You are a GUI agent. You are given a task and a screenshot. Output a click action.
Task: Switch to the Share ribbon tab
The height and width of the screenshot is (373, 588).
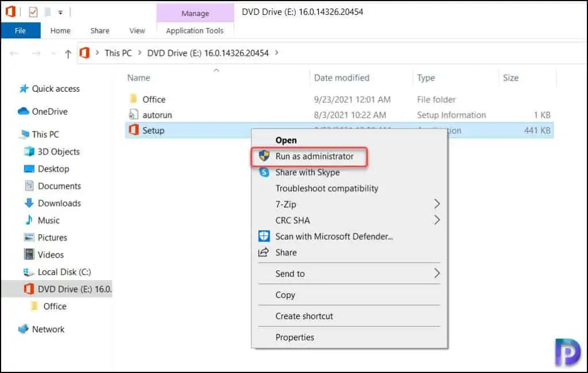pyautogui.click(x=100, y=30)
